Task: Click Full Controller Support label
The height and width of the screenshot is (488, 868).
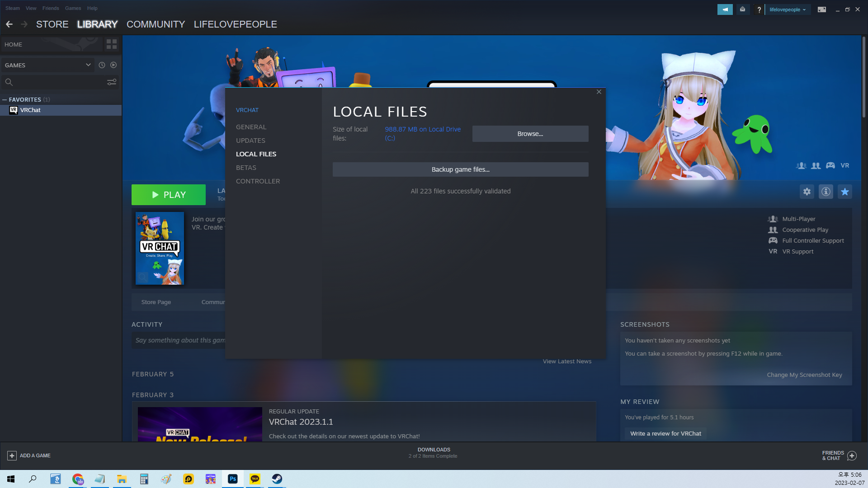Action: tap(813, 241)
